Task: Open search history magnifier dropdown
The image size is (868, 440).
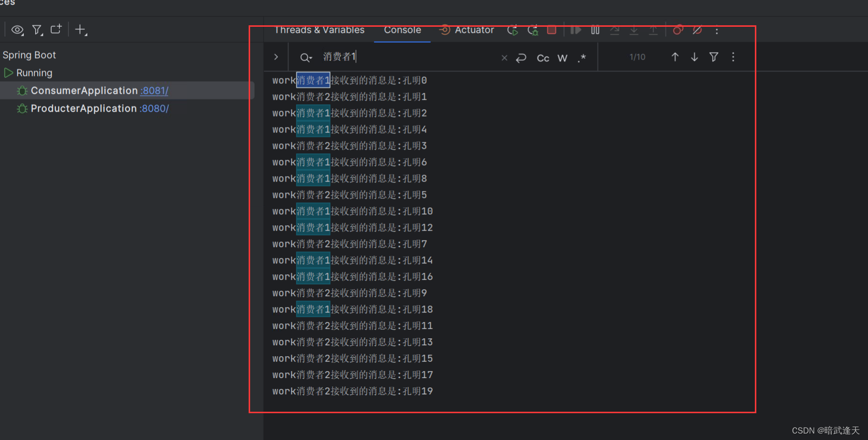Action: [x=306, y=58]
